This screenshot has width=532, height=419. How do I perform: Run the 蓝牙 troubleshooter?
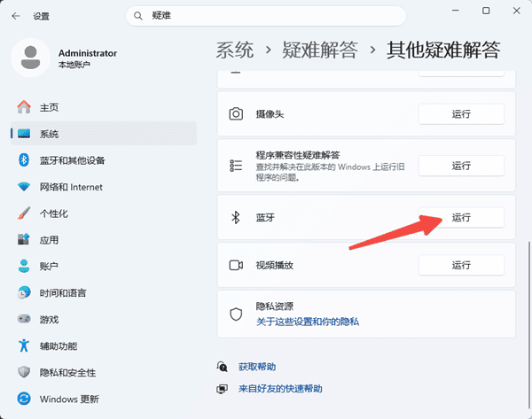point(461,217)
